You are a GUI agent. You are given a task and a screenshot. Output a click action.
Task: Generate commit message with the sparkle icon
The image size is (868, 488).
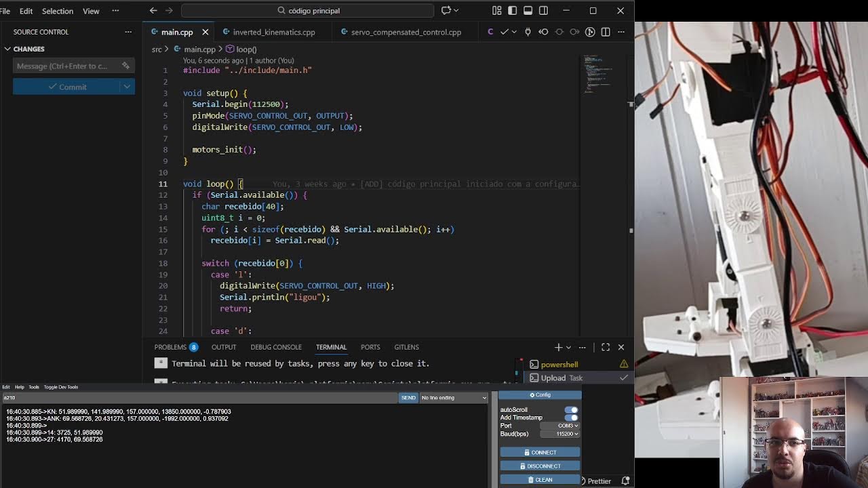pyautogui.click(x=125, y=66)
